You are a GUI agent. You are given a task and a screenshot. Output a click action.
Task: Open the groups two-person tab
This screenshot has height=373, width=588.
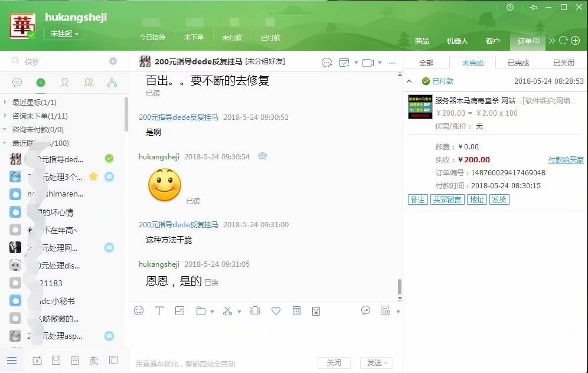pyautogui.click(x=89, y=83)
